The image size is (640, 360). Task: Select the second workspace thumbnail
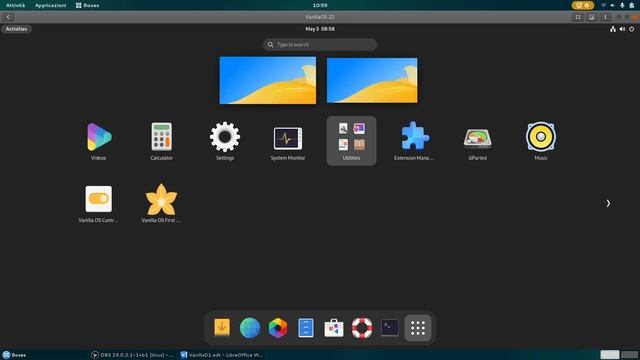[372, 80]
